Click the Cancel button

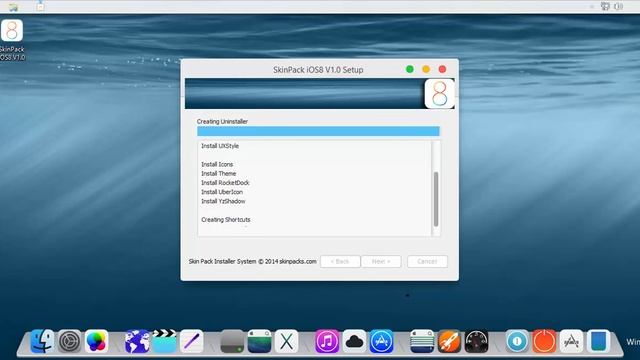[427, 261]
